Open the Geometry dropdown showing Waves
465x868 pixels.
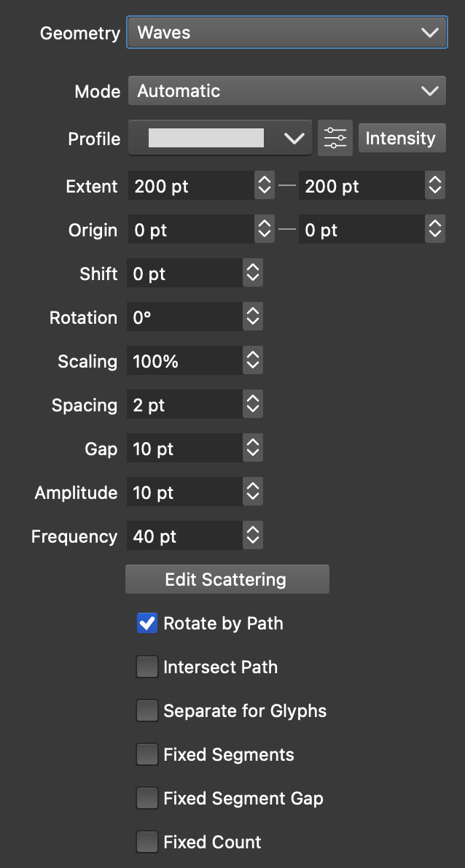[286, 33]
